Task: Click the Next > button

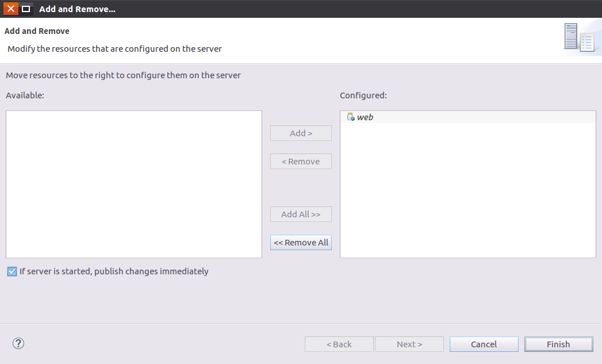Action: coord(409,344)
